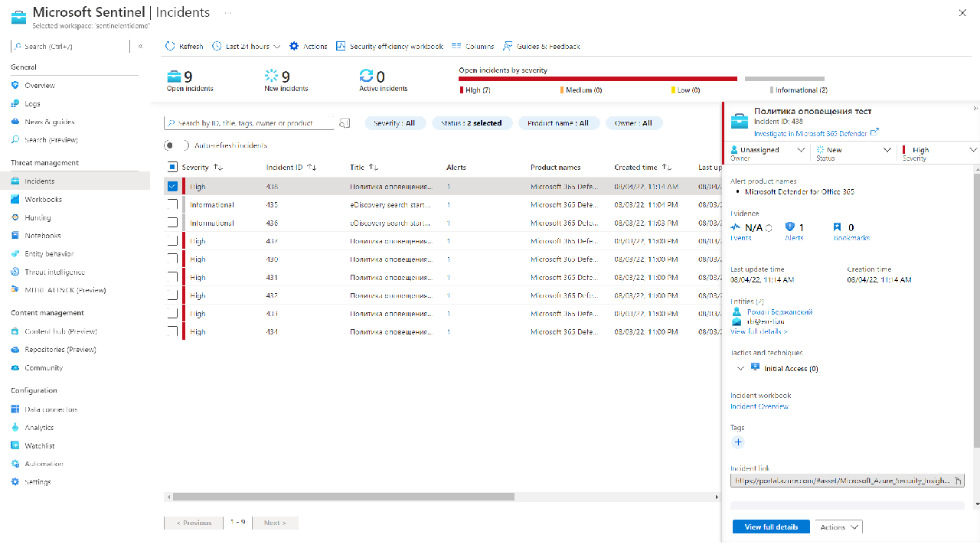Screen dimensions: 980x551
Task: Add a tag with the plus icon
Action: pos(738,442)
